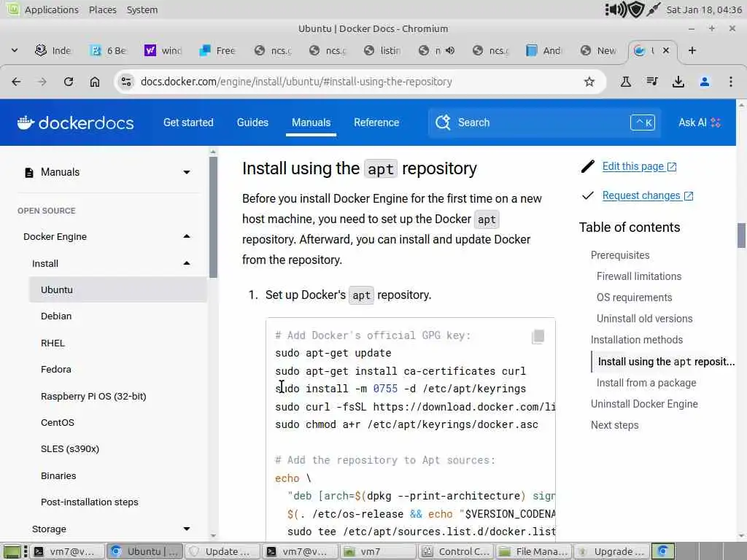
Task: Open the Places menu in top panel
Action: coord(102,9)
